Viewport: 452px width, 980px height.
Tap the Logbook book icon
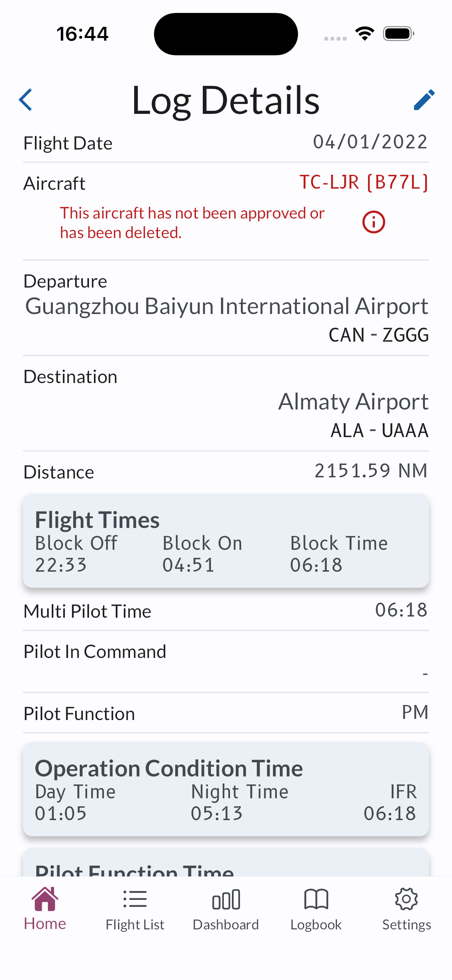(x=316, y=899)
